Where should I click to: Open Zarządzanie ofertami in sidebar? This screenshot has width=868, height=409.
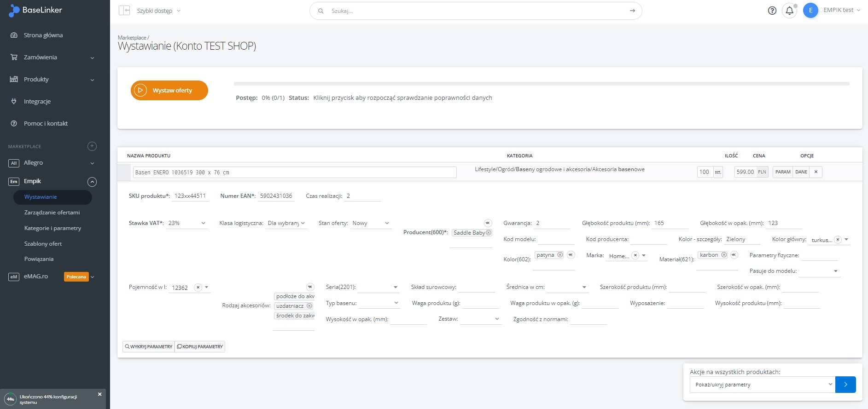click(52, 213)
